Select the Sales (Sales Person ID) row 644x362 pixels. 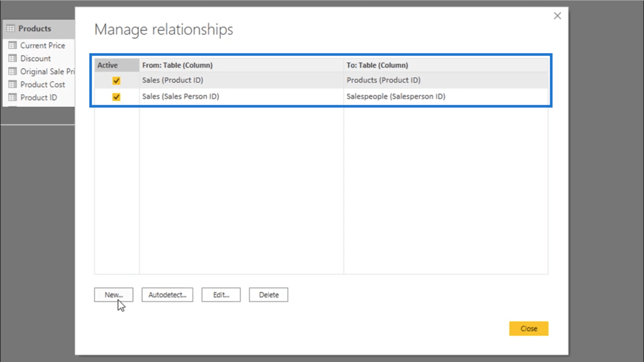[321, 97]
